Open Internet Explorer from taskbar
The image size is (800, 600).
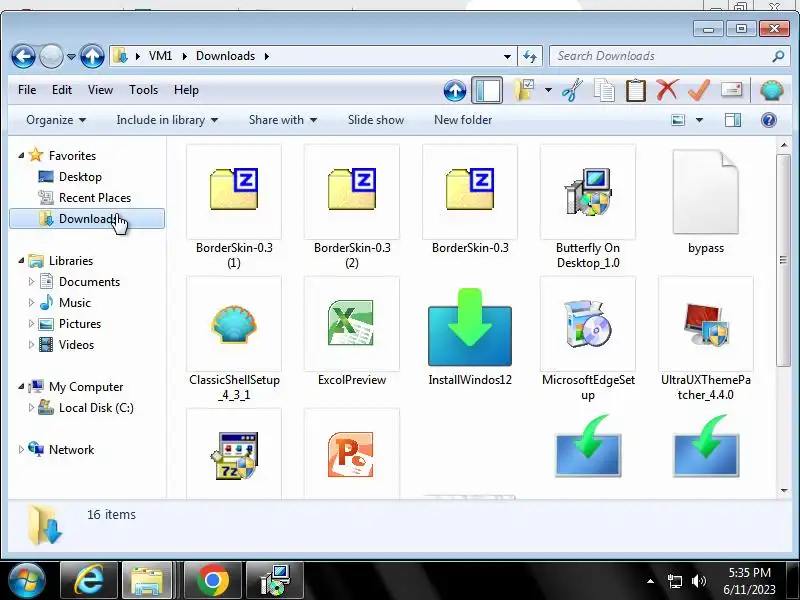click(89, 580)
